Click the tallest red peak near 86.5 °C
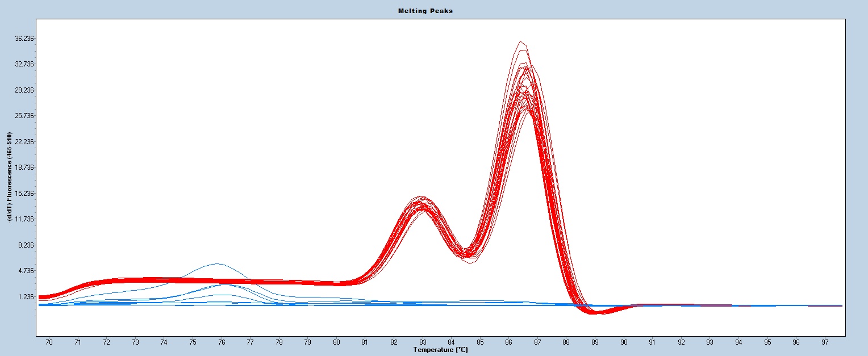The width and height of the screenshot is (868, 356). [520, 43]
